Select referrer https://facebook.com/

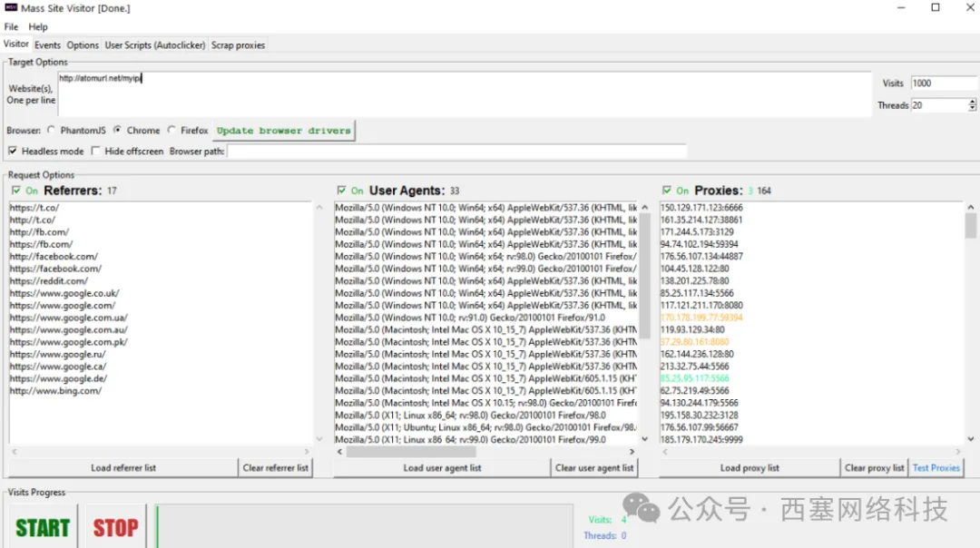pyautogui.click(x=55, y=269)
